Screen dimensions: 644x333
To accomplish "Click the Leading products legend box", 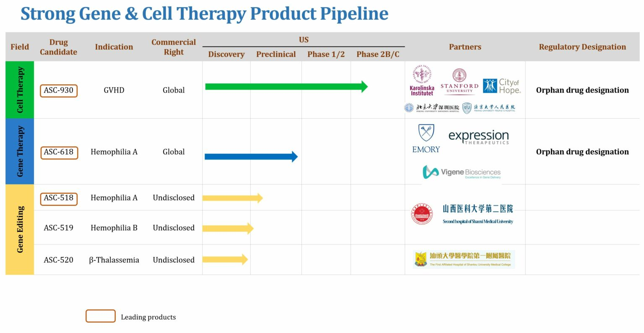I will 101,316.
